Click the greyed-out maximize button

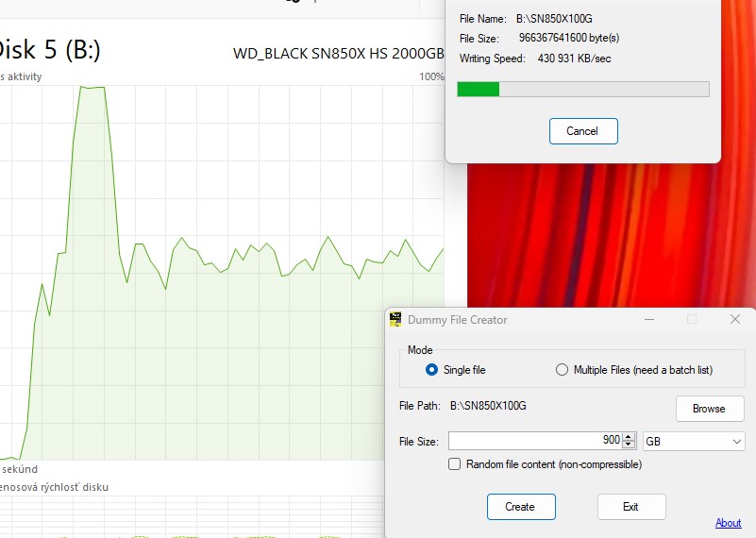[x=692, y=320]
